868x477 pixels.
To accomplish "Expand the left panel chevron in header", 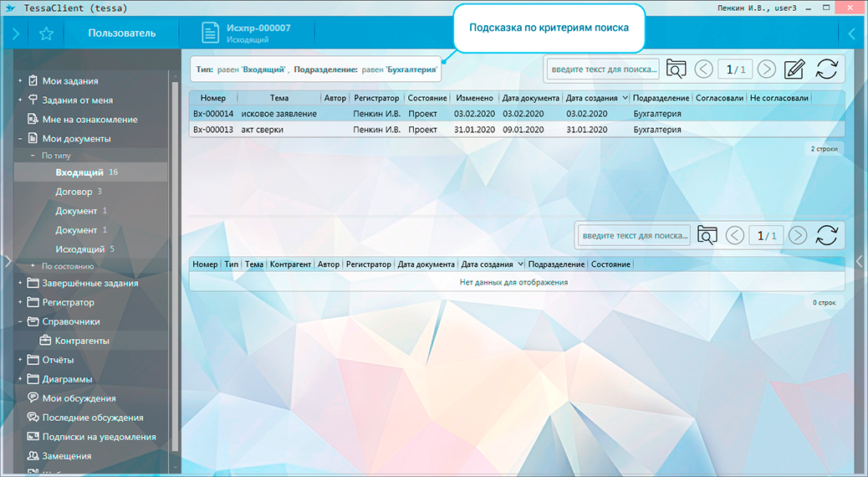I will (x=15, y=33).
